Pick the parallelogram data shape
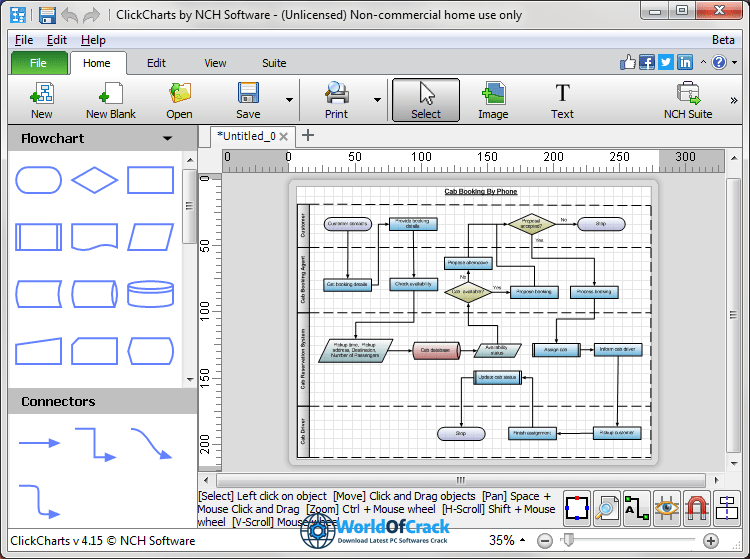This screenshot has height=559, width=750. pyautogui.click(x=150, y=237)
